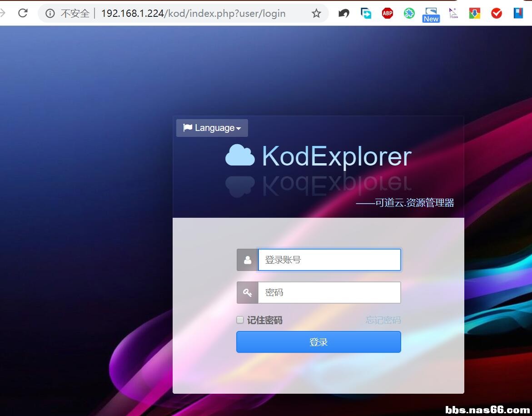Click the cloud logo next to KodExplorer
This screenshot has width=532, height=416.
[x=240, y=155]
